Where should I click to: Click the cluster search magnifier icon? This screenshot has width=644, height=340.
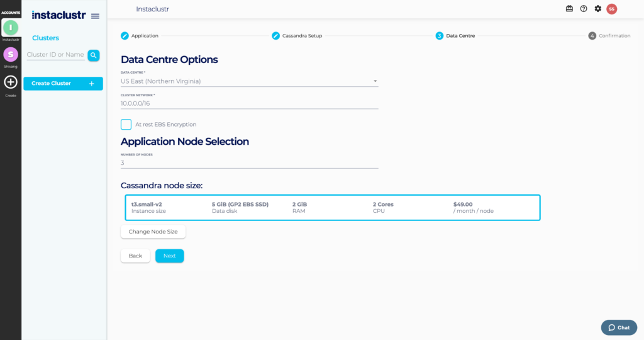tap(94, 55)
